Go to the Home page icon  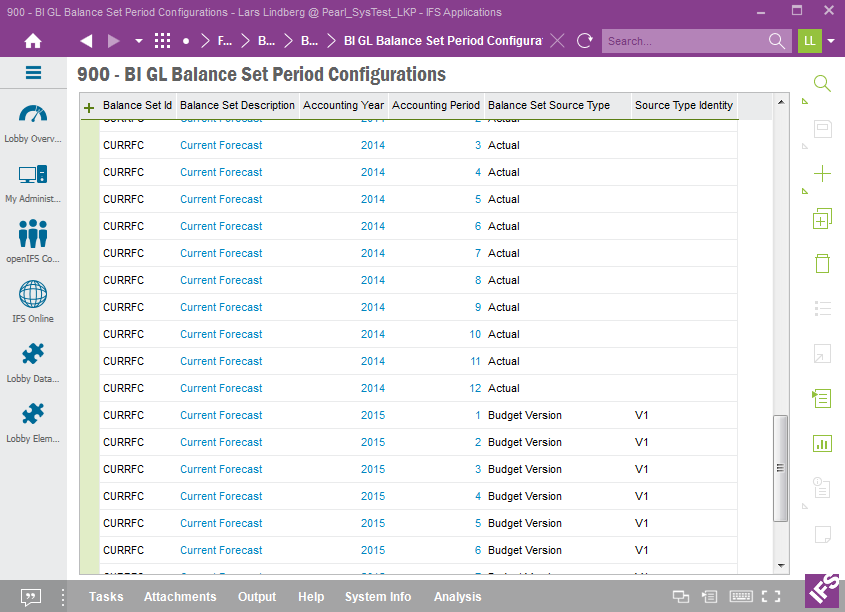point(33,41)
